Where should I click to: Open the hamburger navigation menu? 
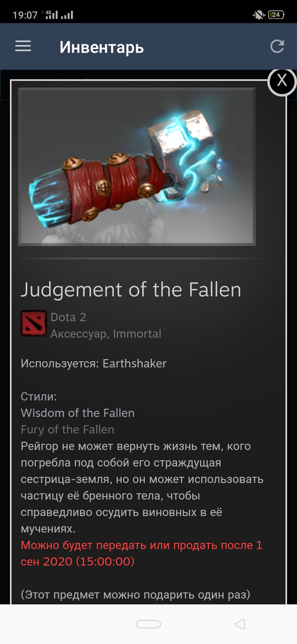(23, 46)
